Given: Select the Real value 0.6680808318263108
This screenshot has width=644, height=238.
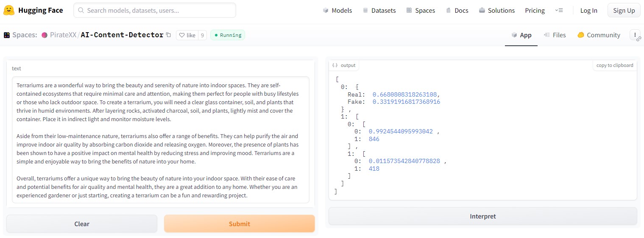Looking at the screenshot, I should click(x=404, y=94).
